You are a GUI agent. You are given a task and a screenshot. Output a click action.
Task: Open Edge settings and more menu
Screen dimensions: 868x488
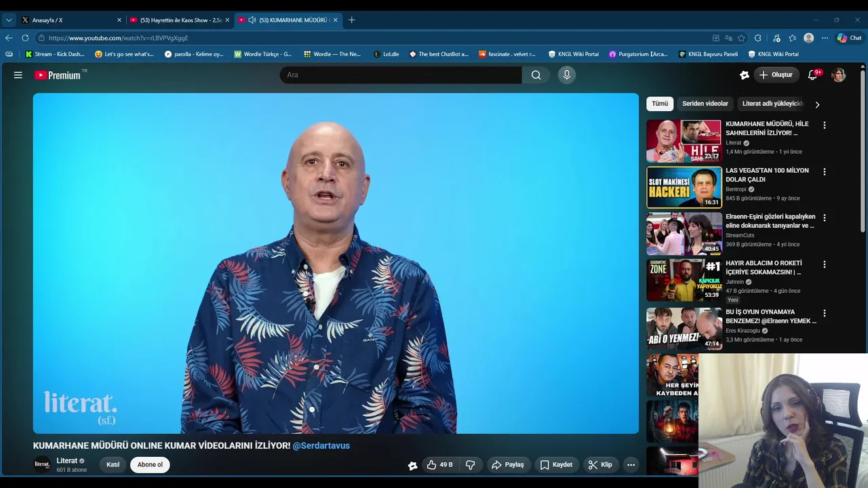(x=825, y=38)
